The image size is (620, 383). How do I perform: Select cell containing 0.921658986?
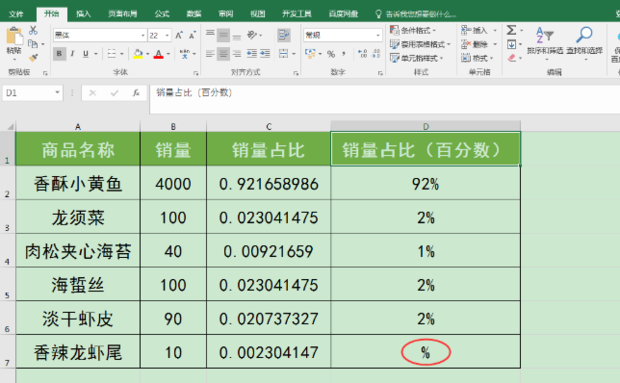[x=268, y=183]
